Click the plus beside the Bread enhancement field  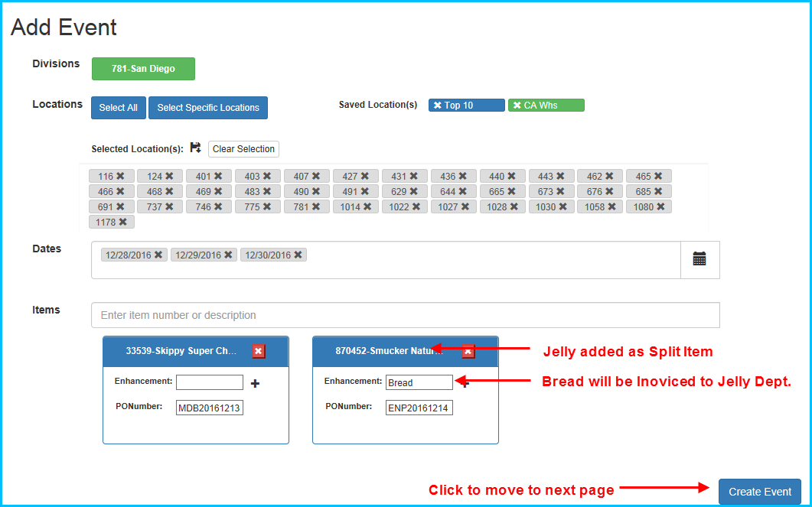coord(465,382)
